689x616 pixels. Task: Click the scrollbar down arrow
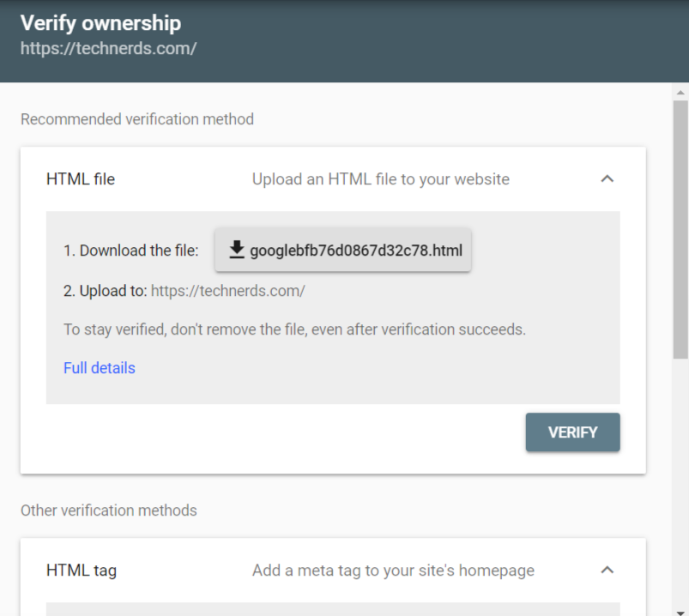click(x=680, y=613)
